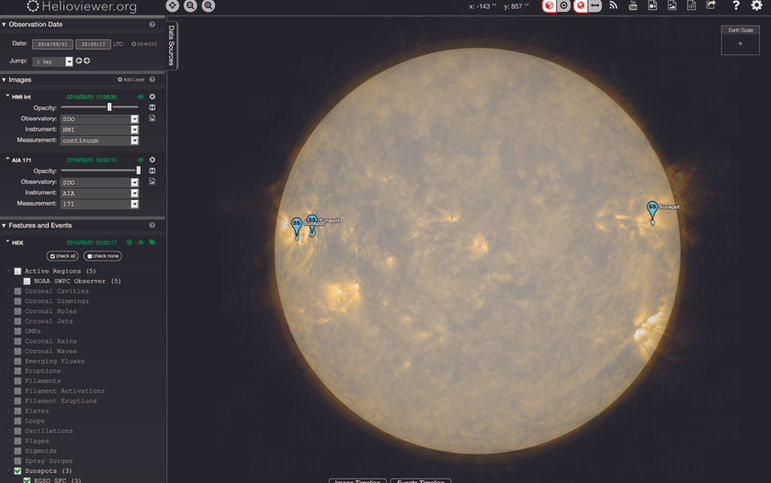Open the continuum Measurement dropdown
771x483 pixels.
pyautogui.click(x=100, y=141)
